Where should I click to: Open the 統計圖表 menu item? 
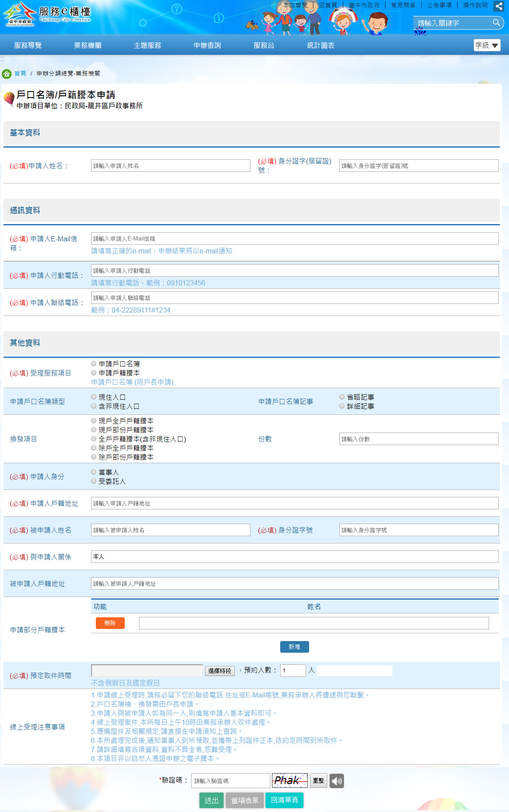tap(321, 45)
